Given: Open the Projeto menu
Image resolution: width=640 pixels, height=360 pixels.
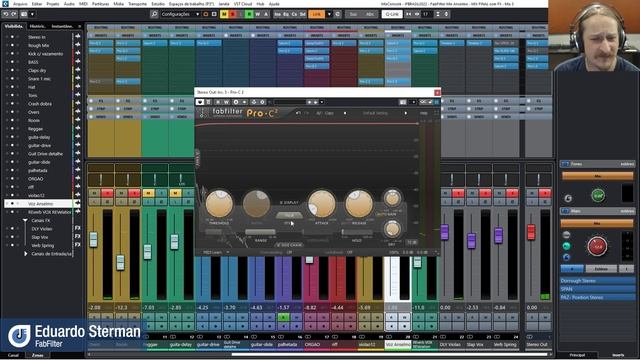Looking at the screenshot, I should 53,4.
